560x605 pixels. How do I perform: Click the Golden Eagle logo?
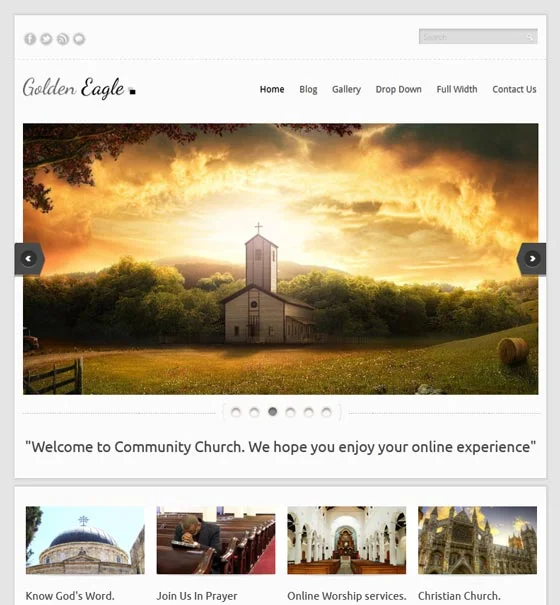click(79, 88)
